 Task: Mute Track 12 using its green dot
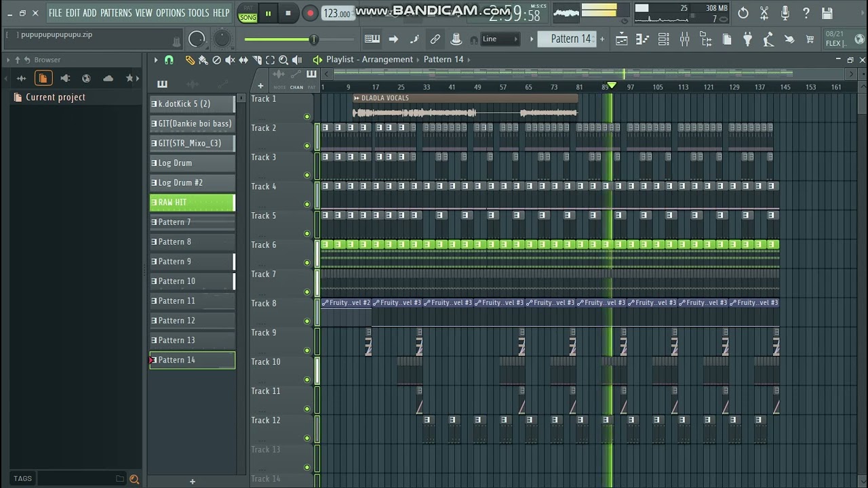[307, 438]
